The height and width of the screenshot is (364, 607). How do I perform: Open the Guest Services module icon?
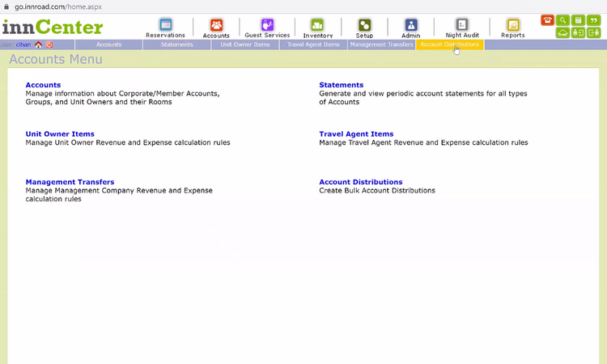[268, 25]
